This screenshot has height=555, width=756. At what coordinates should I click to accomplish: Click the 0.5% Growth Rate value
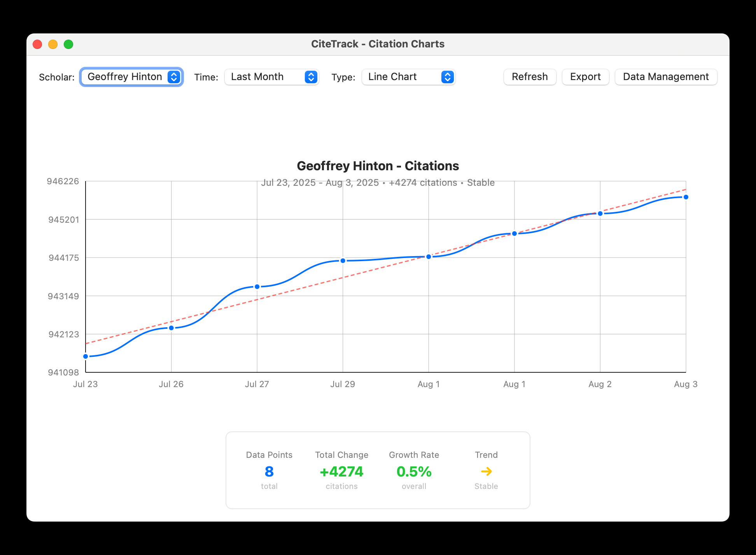coord(414,471)
